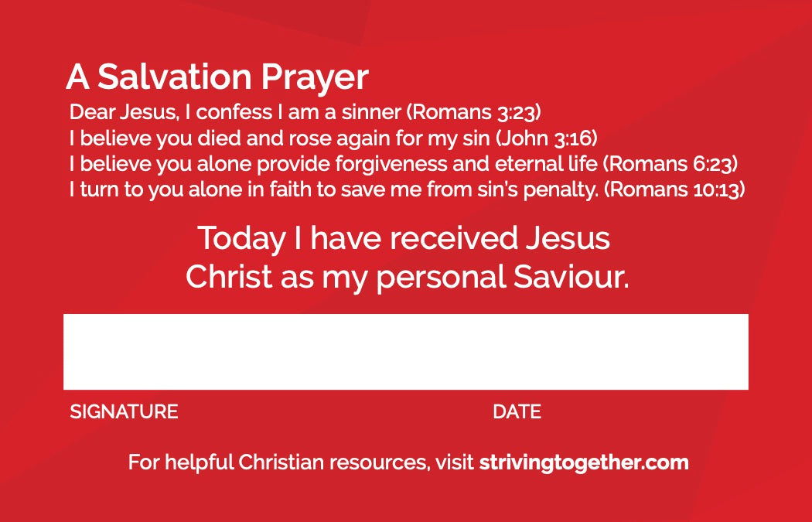Open the John 3:16 scripture reference
The height and width of the screenshot is (522, 812).
coord(547,138)
